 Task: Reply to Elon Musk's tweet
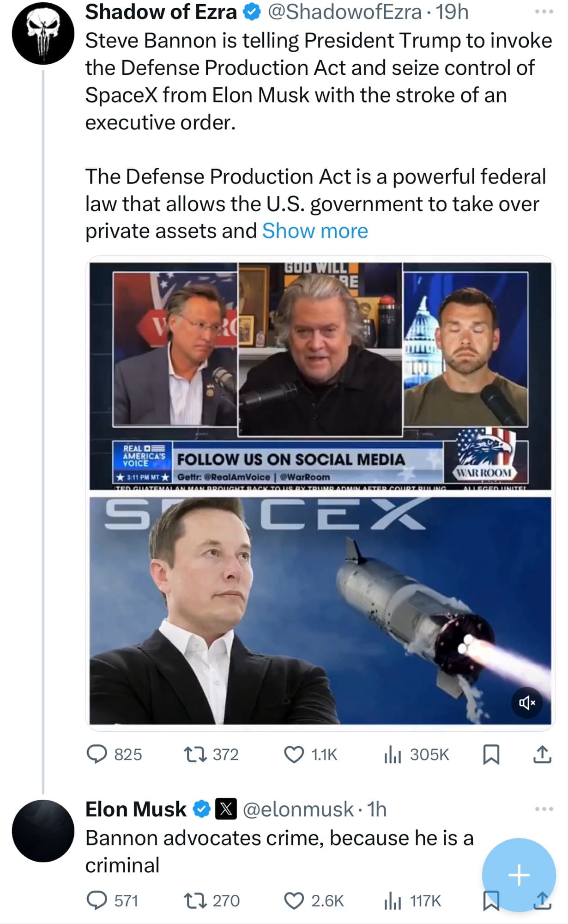click(112, 901)
